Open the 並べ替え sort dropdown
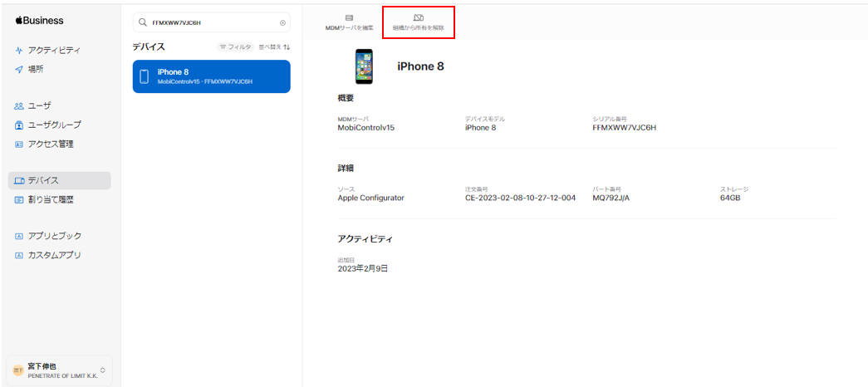The height and width of the screenshot is (387, 868). coord(274,47)
